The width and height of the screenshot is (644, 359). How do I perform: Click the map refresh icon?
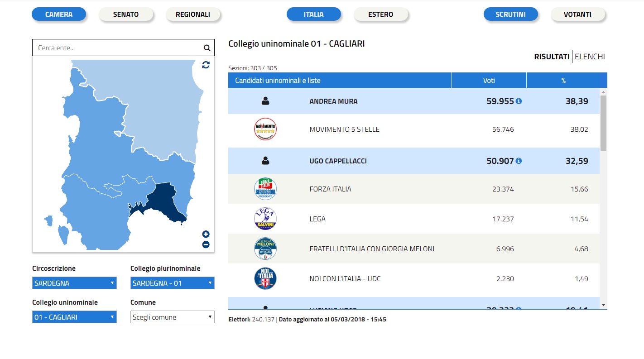(206, 65)
